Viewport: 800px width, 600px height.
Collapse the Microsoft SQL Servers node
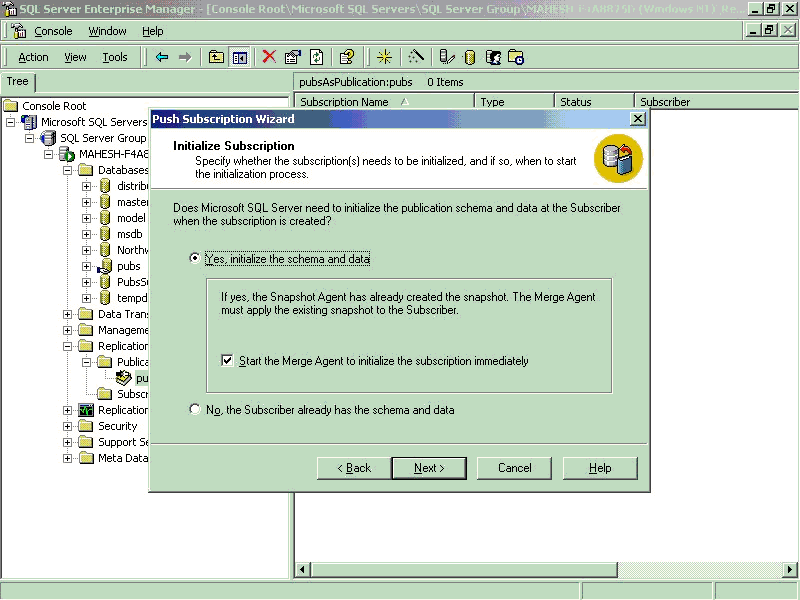pos(10,122)
